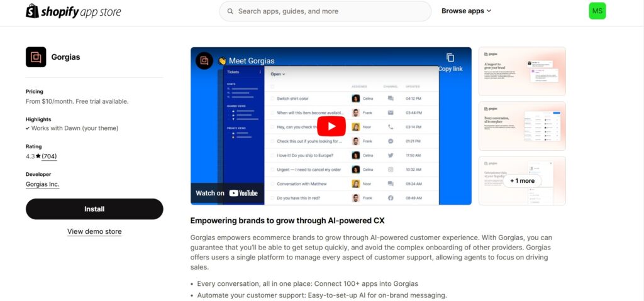Click the Empowering brands to grow heading
644x301 pixels.
point(287,221)
